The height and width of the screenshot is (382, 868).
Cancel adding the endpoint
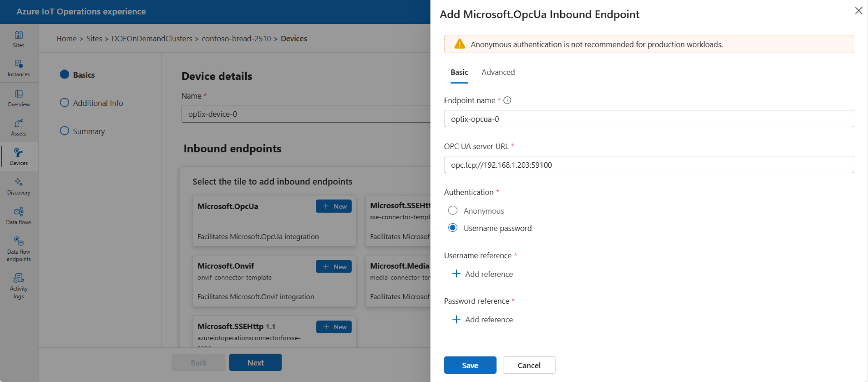[x=529, y=365]
